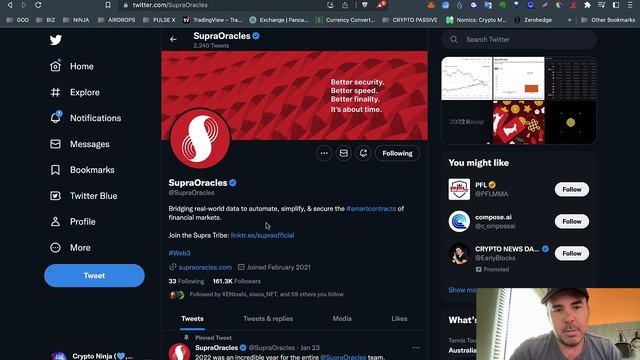640x360 pixels.
Task: Open Twitter Blue in the sidebar
Action: 84,196
